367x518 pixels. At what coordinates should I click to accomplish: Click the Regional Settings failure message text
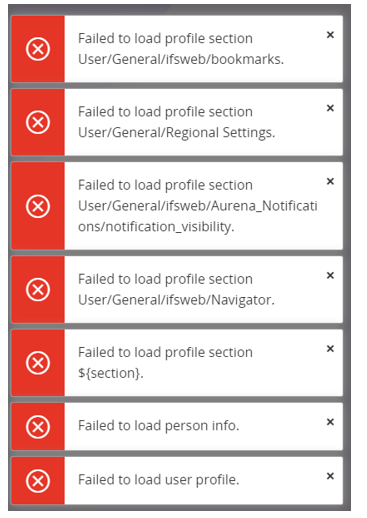tap(177, 122)
